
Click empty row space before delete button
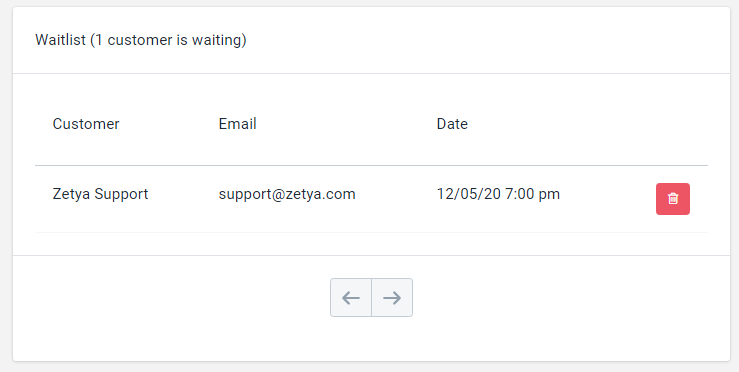608,199
